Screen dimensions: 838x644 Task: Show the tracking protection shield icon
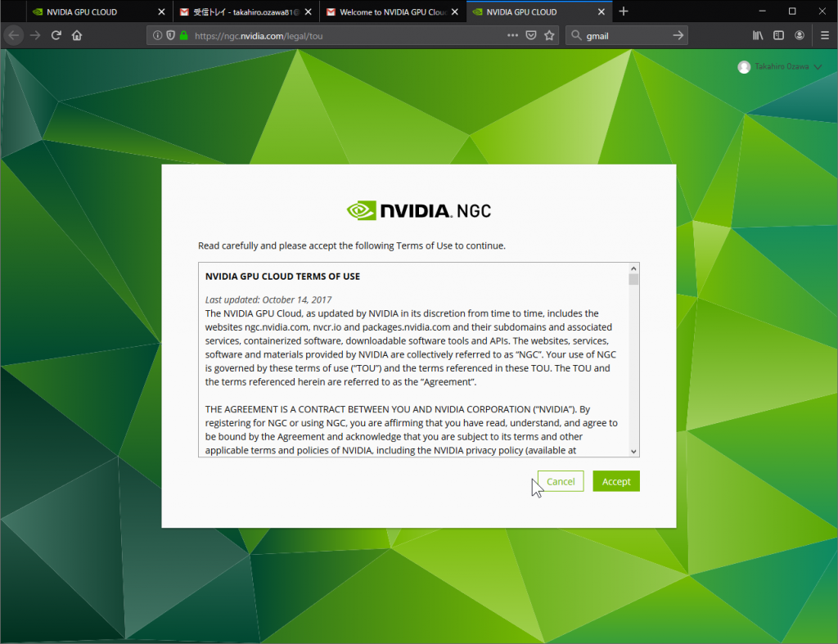pos(170,36)
